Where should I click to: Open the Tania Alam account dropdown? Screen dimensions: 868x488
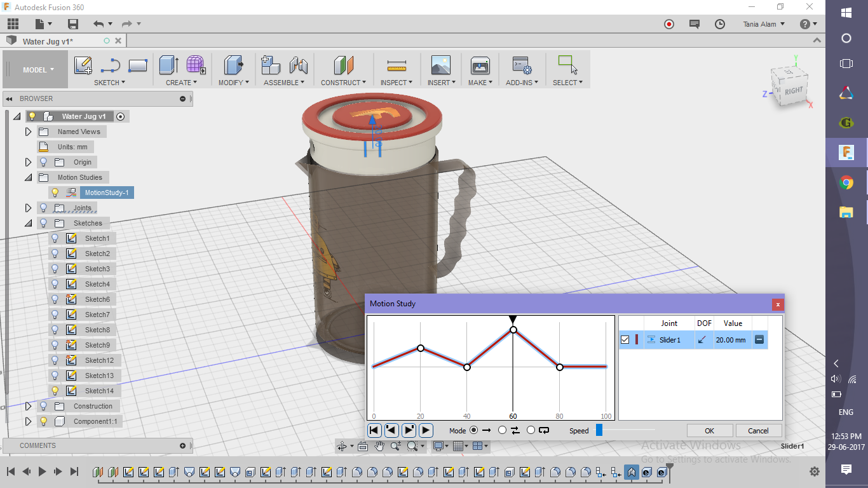(x=764, y=24)
